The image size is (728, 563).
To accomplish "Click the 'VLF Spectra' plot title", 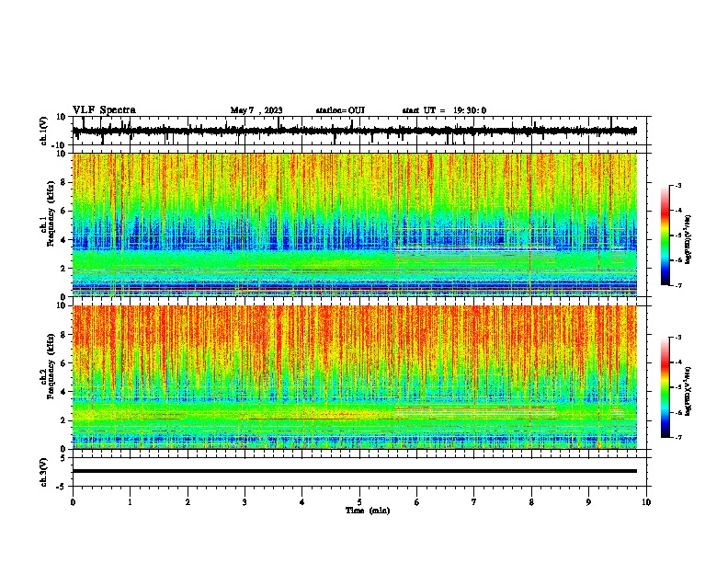I will pyautogui.click(x=104, y=110).
